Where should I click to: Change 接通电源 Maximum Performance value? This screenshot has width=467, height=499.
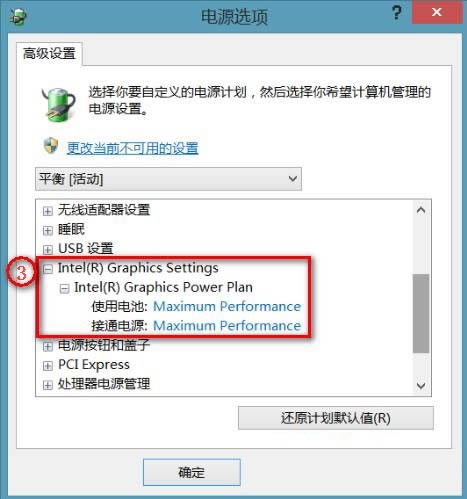[x=227, y=326]
